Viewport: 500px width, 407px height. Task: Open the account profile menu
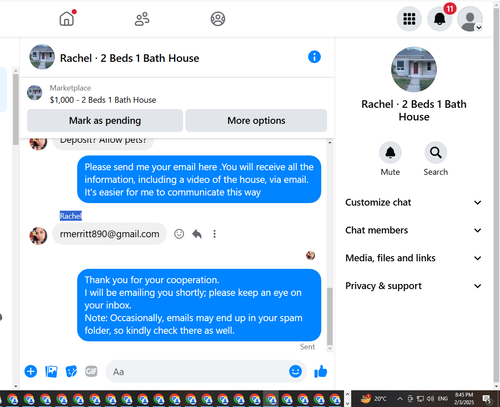pos(470,19)
